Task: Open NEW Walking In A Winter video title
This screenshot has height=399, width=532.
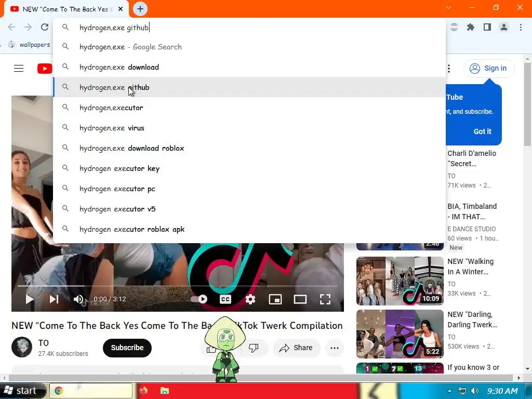Action: coord(470,267)
